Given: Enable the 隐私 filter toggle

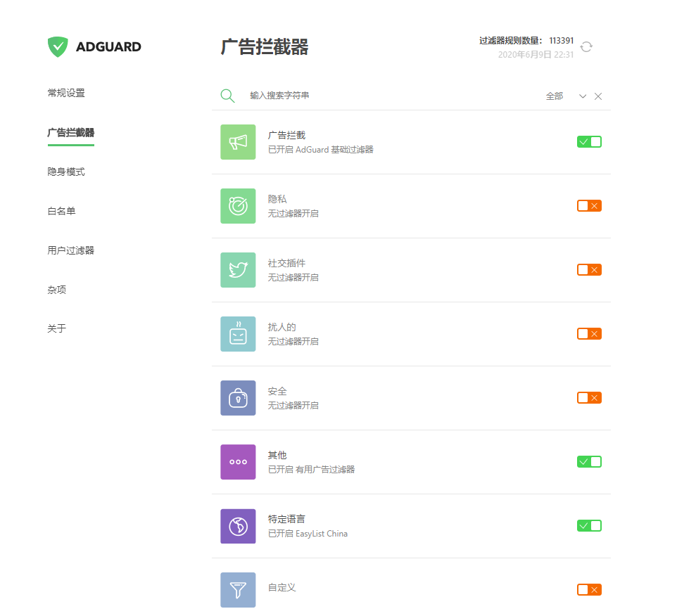Looking at the screenshot, I should click(589, 206).
